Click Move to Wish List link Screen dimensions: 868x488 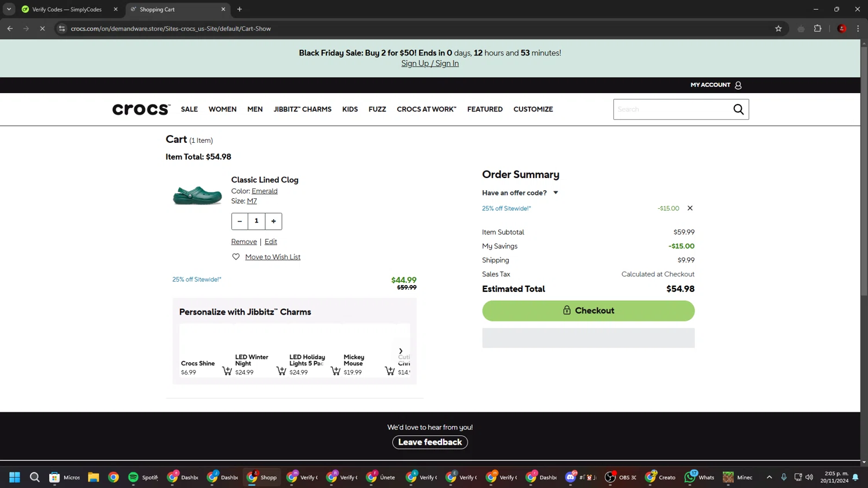(273, 257)
